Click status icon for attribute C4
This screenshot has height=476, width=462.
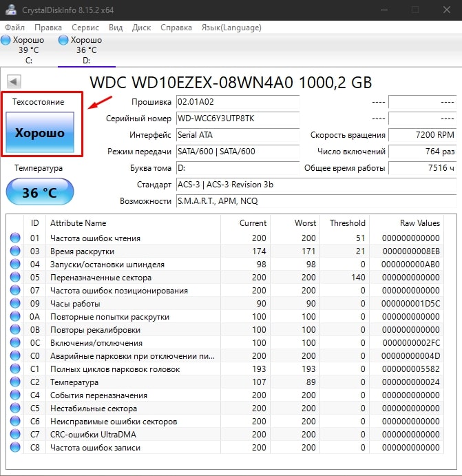point(15,395)
